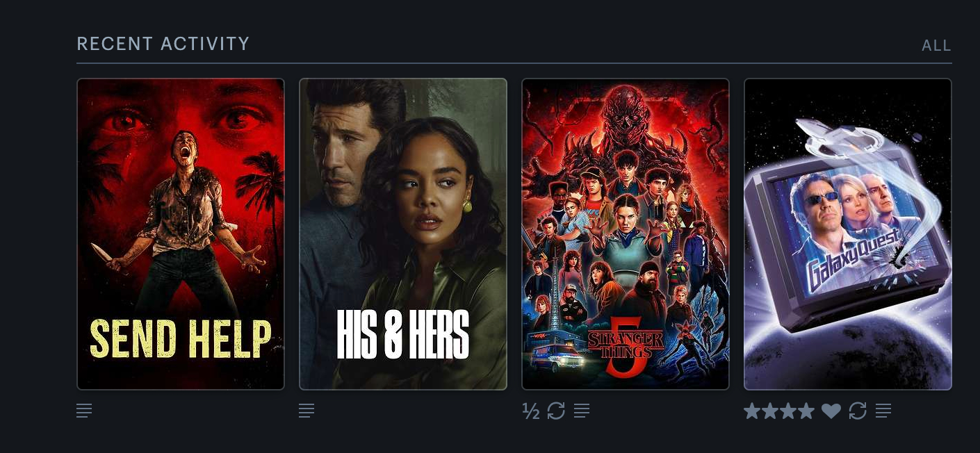Click the rewatch icon under Stranger Things 5

click(556, 411)
